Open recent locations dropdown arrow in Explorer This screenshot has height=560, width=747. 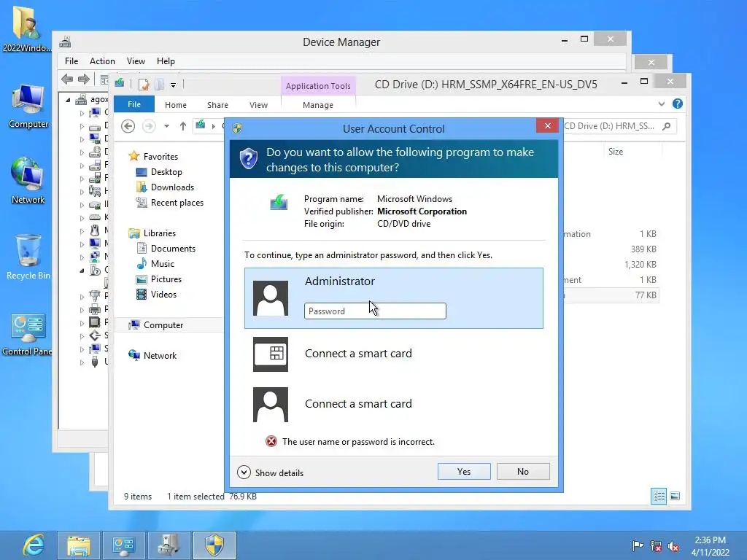pos(166,126)
